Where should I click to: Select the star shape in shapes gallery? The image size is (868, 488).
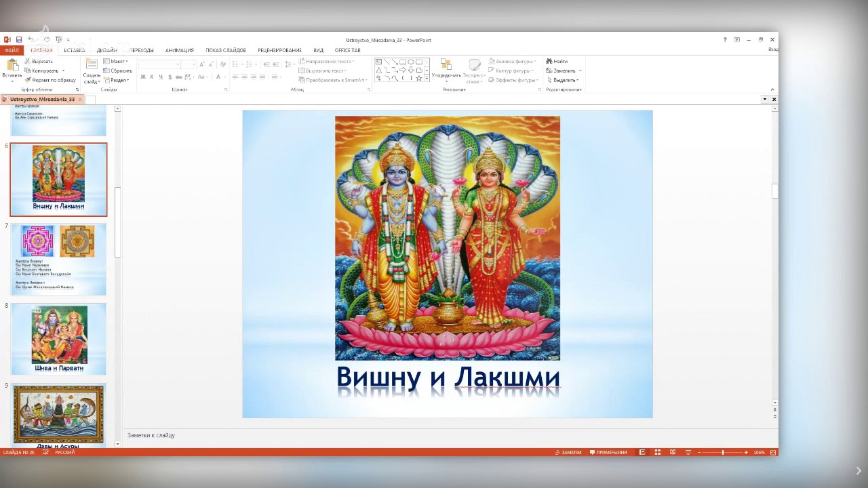[418, 78]
